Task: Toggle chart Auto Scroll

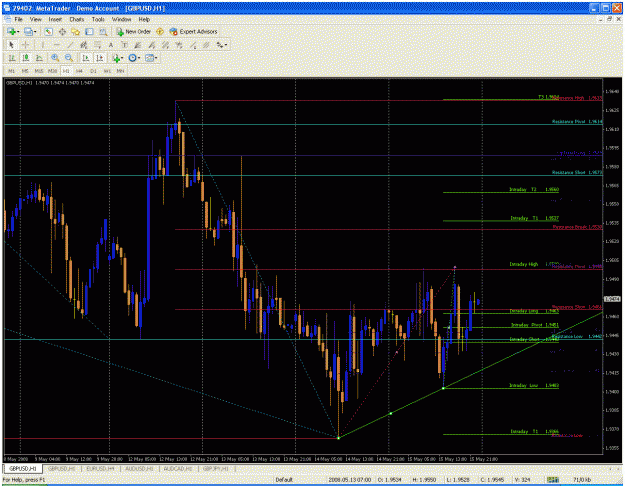Action: [85, 58]
